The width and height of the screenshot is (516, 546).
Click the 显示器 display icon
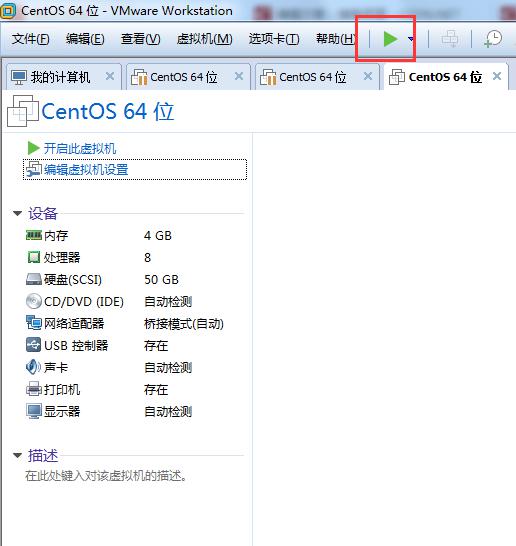pos(34,411)
